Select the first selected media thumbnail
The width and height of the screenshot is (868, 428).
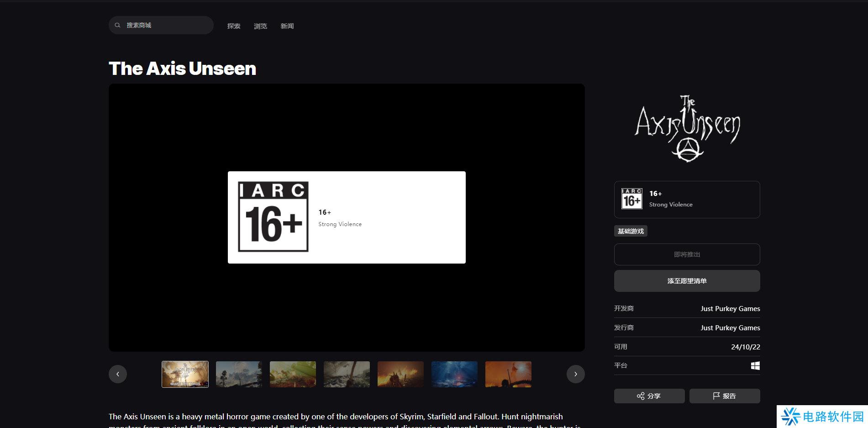tap(185, 374)
